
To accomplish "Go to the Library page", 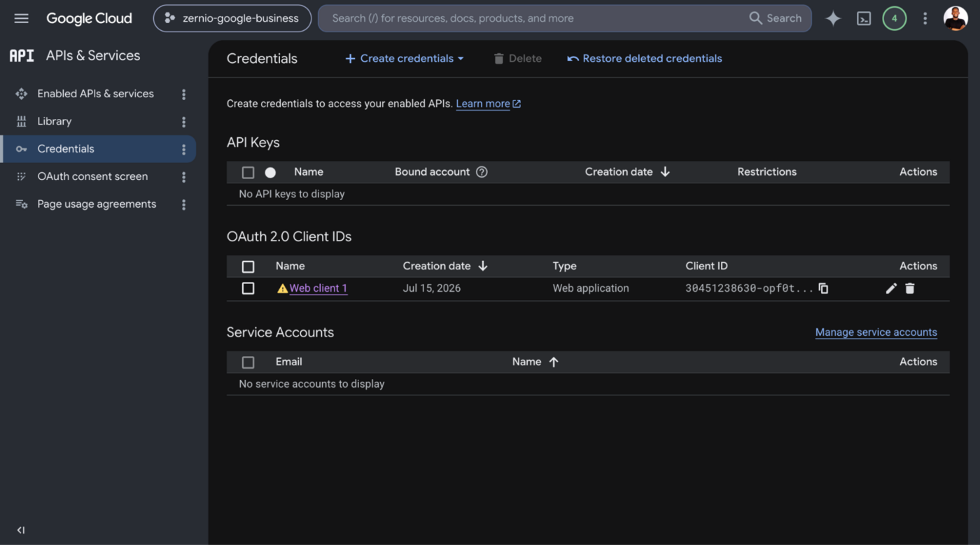I will 55,121.
